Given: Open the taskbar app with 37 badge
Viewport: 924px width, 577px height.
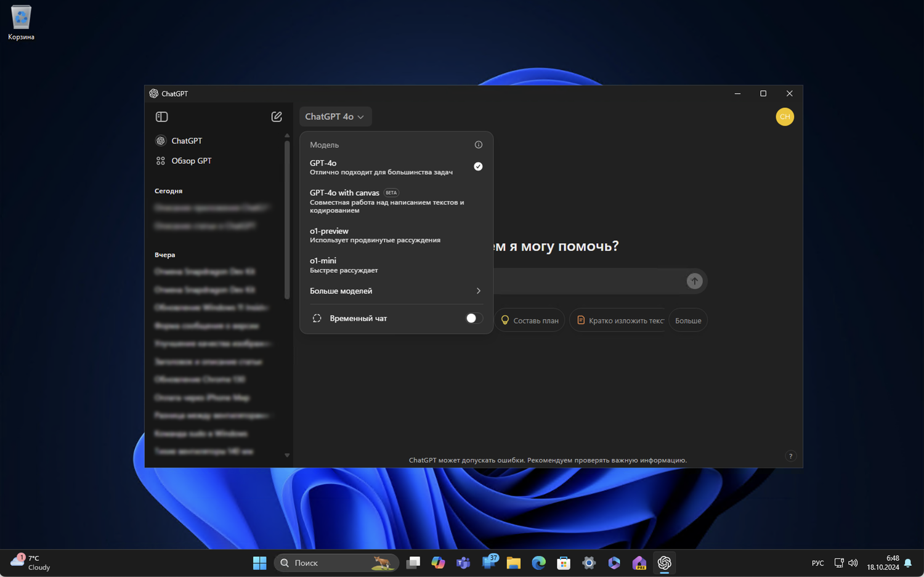Looking at the screenshot, I should tap(490, 562).
